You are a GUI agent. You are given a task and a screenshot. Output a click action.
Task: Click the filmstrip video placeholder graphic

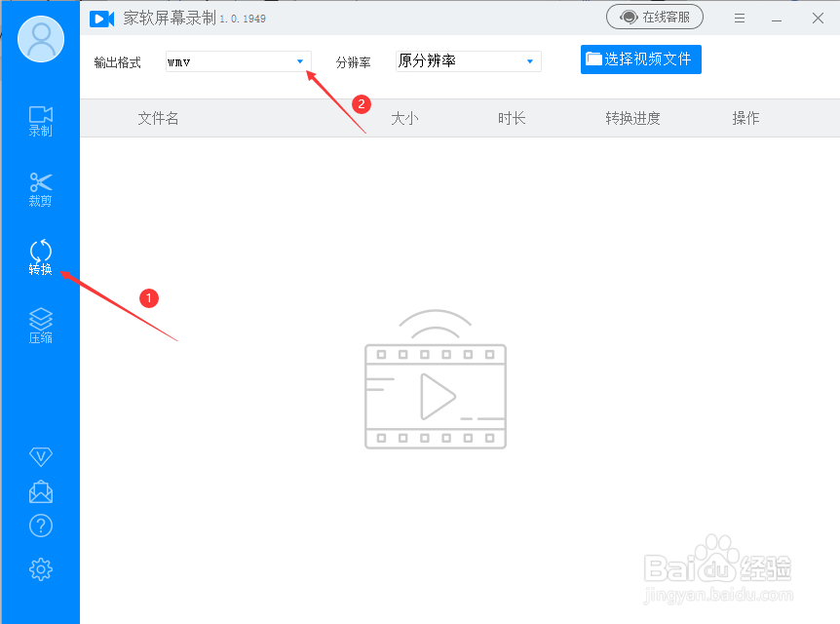click(436, 395)
